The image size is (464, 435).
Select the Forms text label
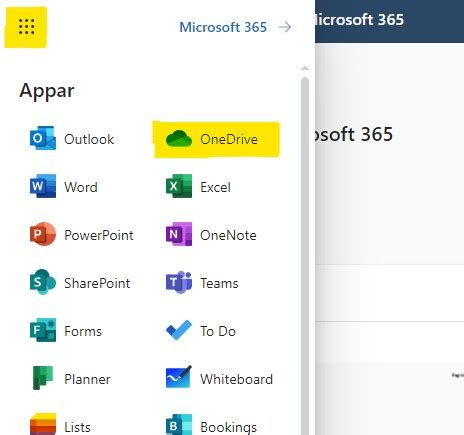click(83, 331)
